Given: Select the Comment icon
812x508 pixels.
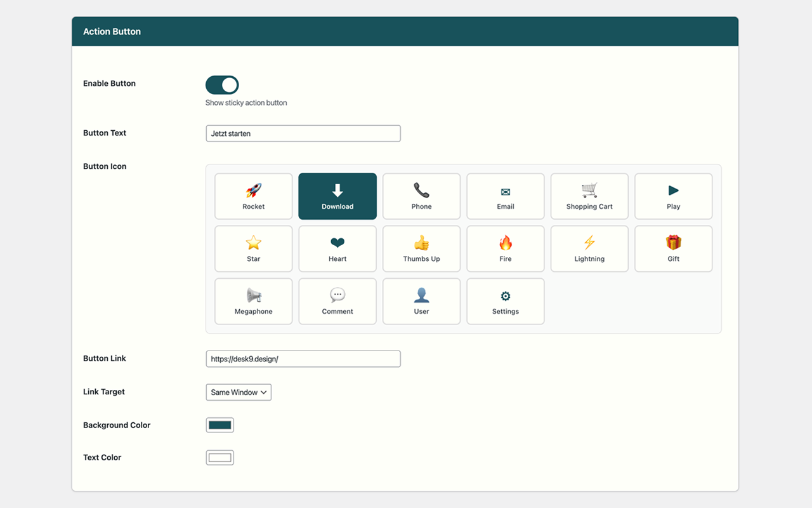Looking at the screenshot, I should click(x=337, y=301).
